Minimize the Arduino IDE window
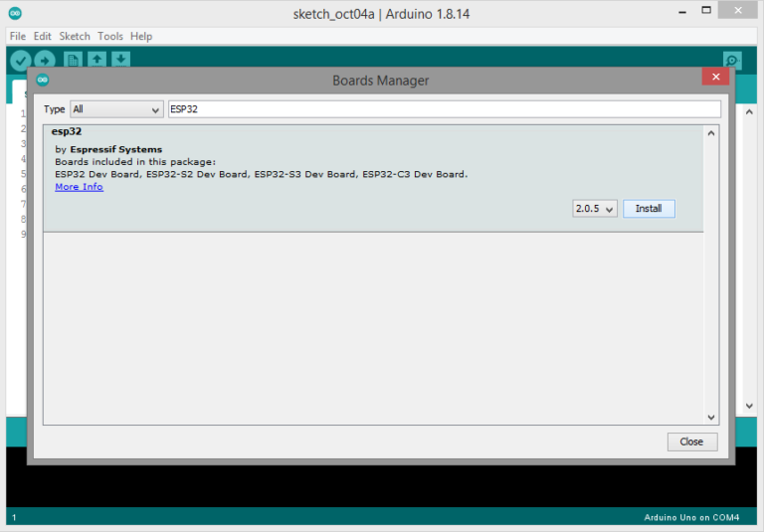This screenshot has width=764, height=532. (682, 12)
